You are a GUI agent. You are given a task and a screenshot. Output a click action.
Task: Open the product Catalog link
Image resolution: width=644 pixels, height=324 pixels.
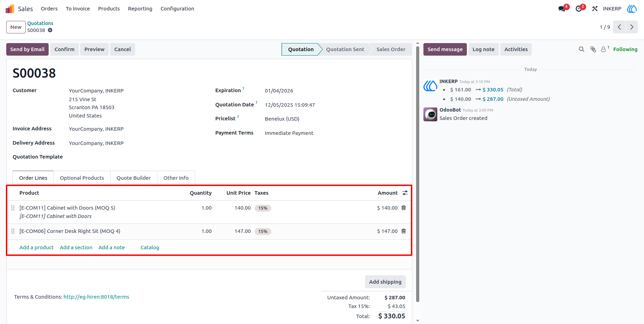coord(150,248)
